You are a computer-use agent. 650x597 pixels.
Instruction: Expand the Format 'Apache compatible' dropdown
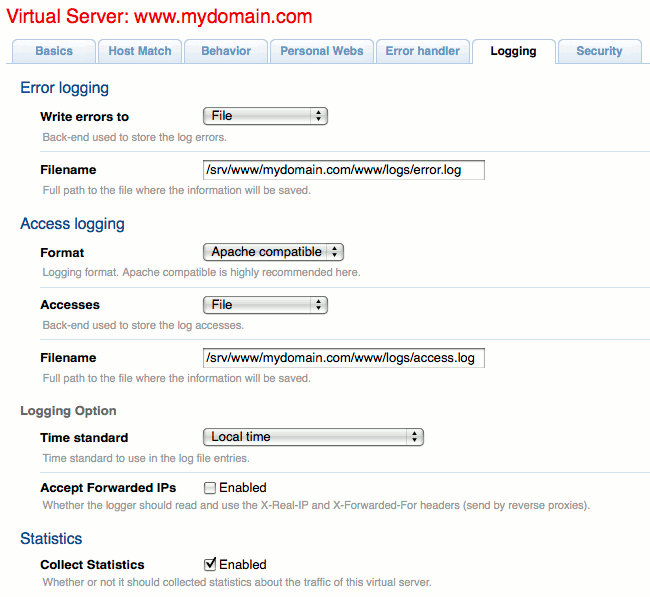[x=273, y=252]
